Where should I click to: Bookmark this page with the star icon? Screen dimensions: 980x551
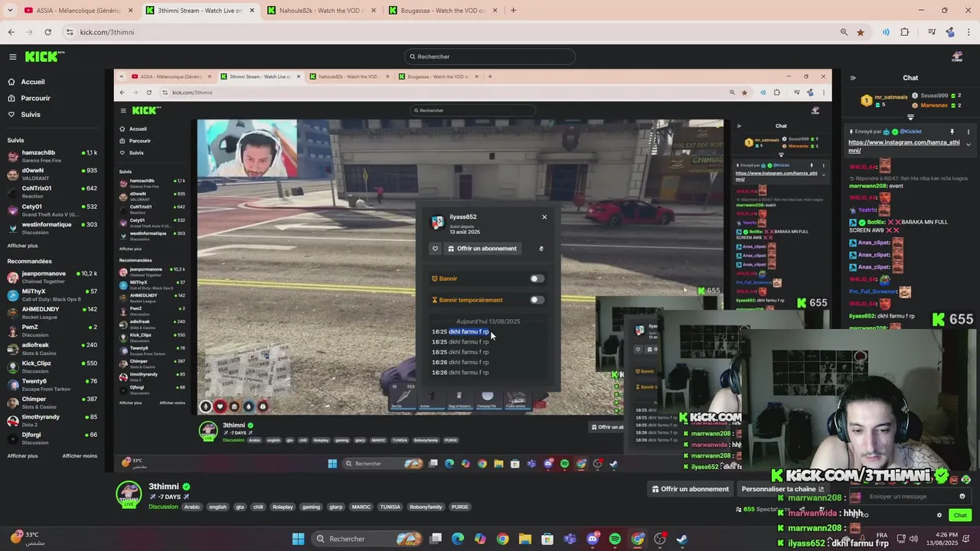click(x=861, y=32)
